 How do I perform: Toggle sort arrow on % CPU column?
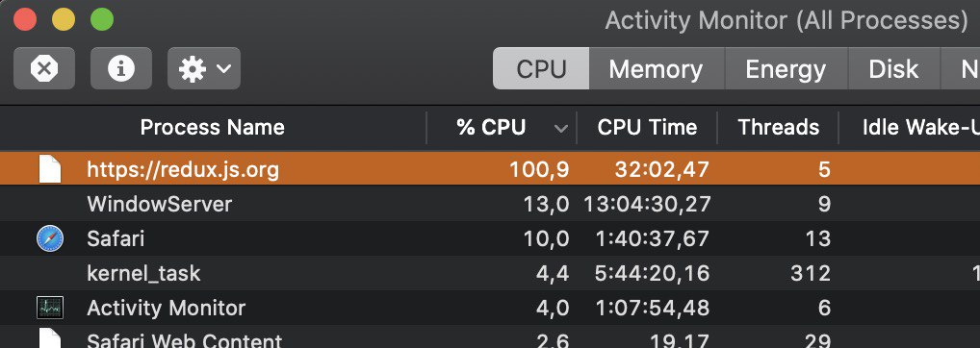[x=560, y=129]
